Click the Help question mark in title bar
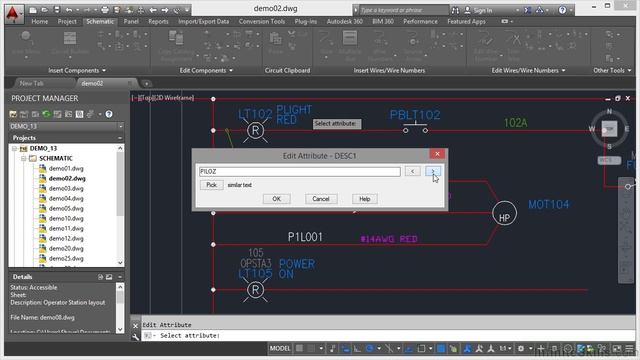The height and width of the screenshot is (360, 640). pos(562,10)
